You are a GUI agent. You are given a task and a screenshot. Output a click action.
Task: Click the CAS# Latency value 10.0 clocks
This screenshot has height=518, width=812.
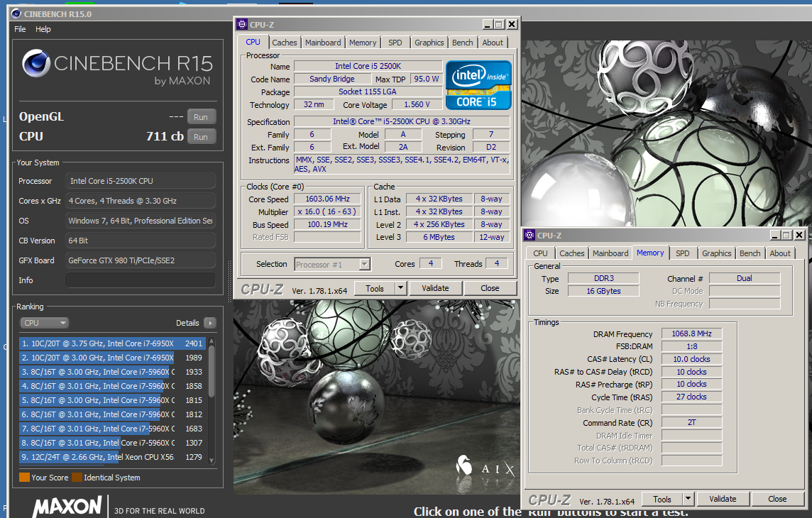tap(691, 359)
